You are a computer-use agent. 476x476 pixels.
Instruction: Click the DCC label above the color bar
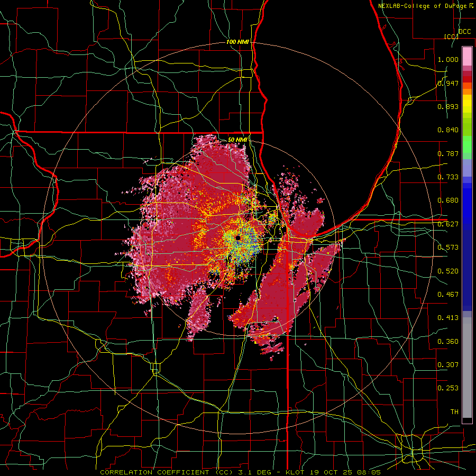tap(464, 32)
